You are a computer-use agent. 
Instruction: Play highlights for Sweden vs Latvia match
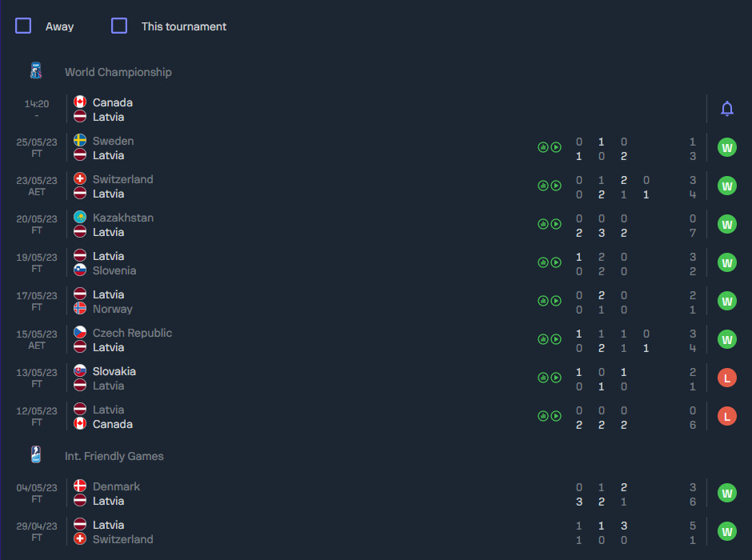click(556, 147)
